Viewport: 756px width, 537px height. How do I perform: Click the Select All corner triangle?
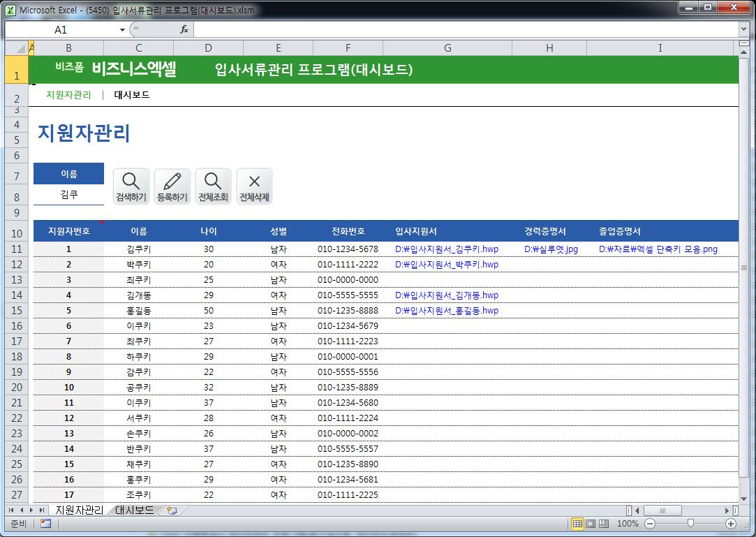click(16, 48)
